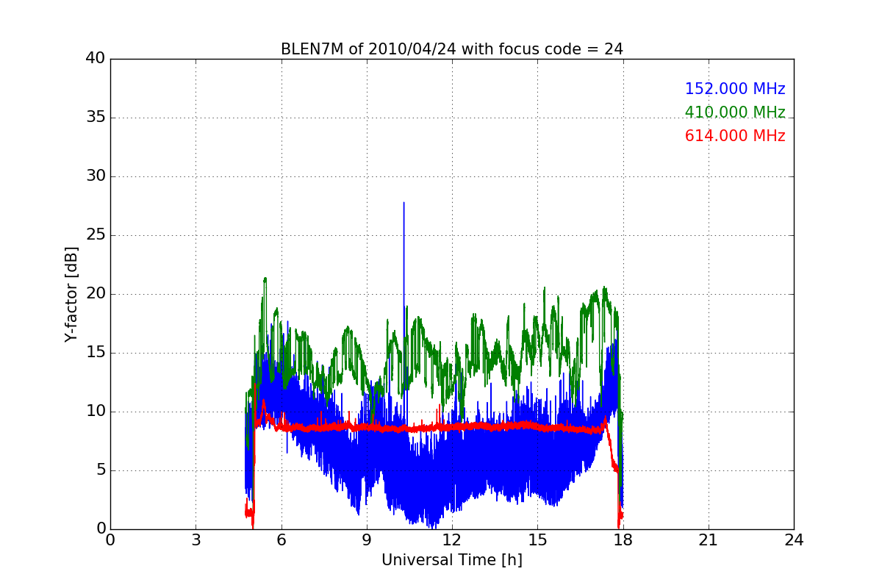This screenshot has height=588, width=882.
Task: Click y-axis tick label 25
Action: 95,235
